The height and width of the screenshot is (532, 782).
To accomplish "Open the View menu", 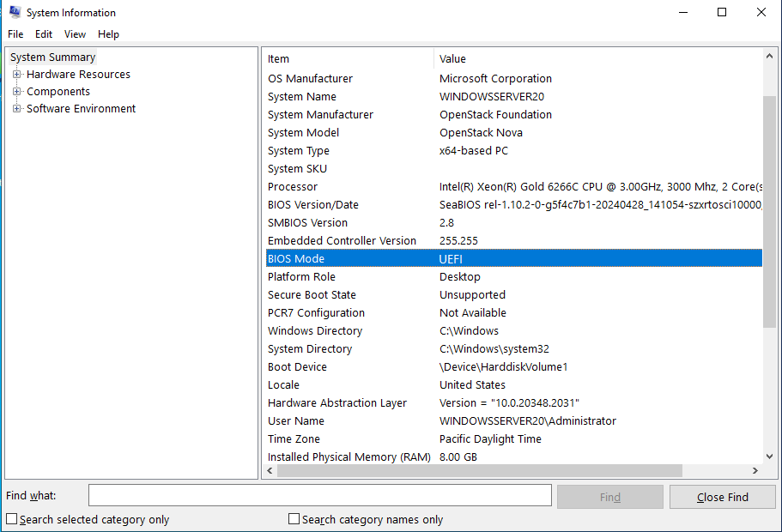I will point(75,34).
